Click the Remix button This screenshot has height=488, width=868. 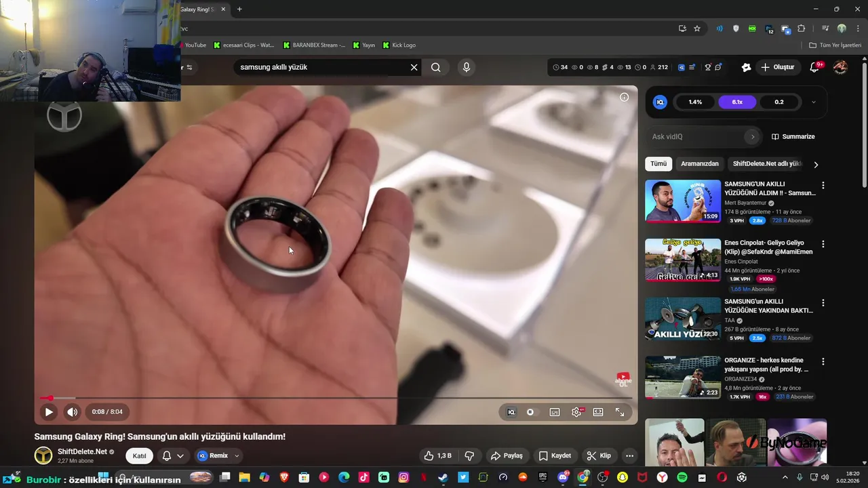(213, 455)
